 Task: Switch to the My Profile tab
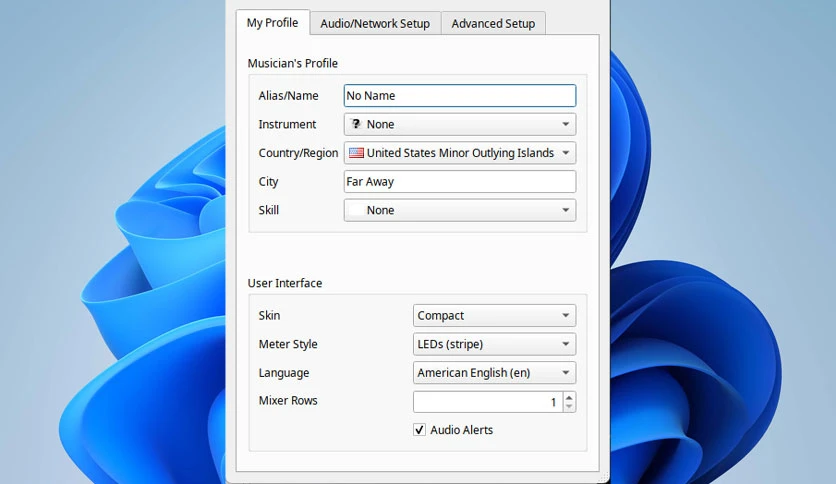[x=272, y=23]
